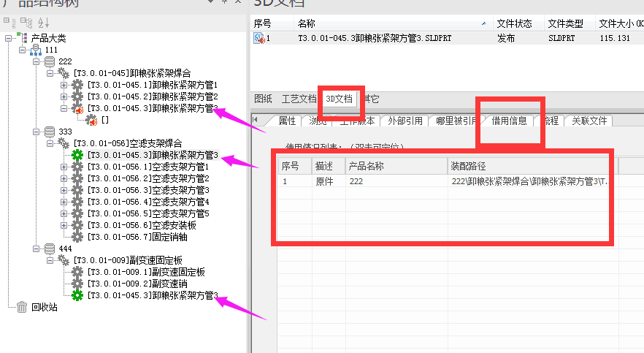Image resolution: width=644 pixels, height=353 pixels.
Task: Sort file list by 名称 column header
Action: click(x=394, y=23)
